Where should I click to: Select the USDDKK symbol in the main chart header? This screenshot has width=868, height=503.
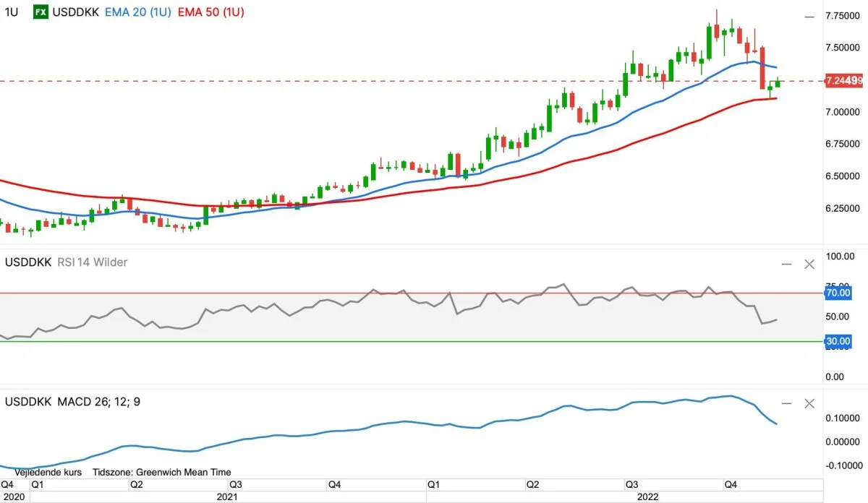click(x=77, y=12)
